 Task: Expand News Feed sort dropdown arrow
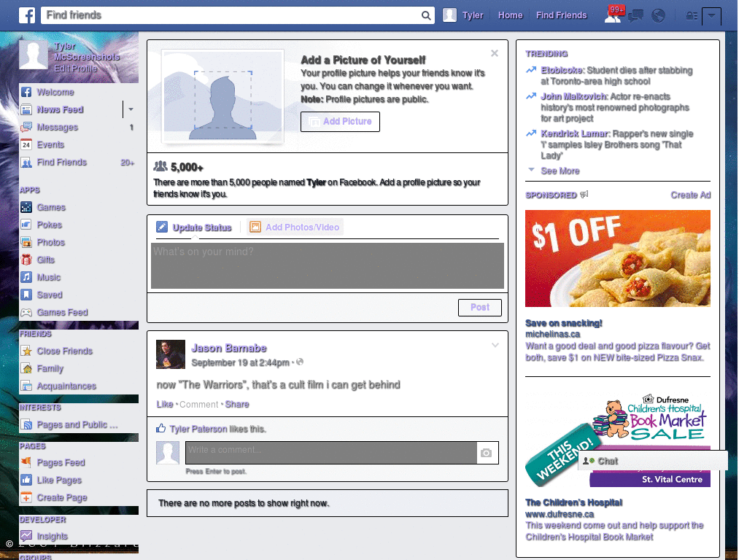point(131,109)
